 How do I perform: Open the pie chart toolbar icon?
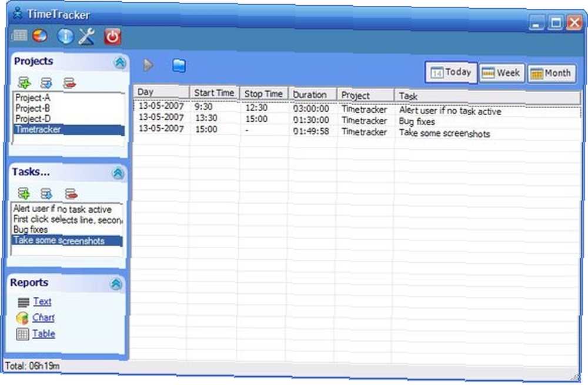40,36
